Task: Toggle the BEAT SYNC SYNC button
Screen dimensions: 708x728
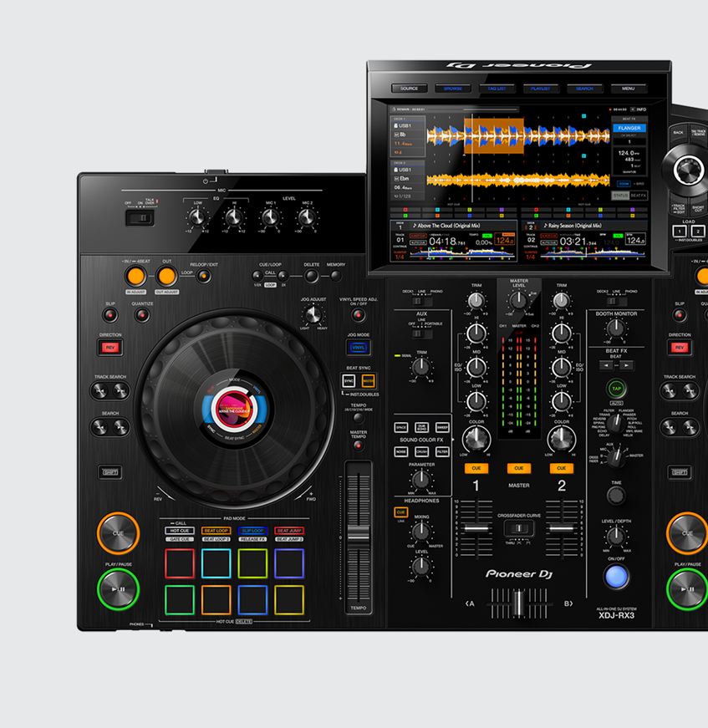Action: [349, 381]
